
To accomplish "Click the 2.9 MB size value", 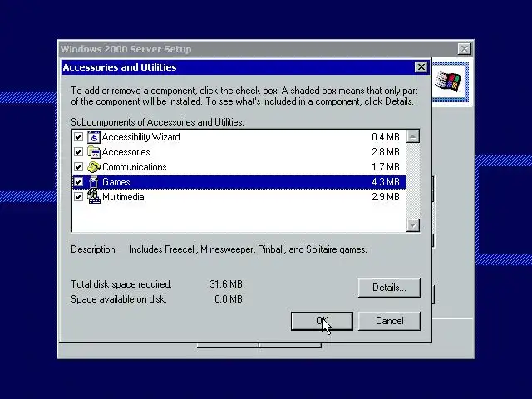I will pos(386,197).
